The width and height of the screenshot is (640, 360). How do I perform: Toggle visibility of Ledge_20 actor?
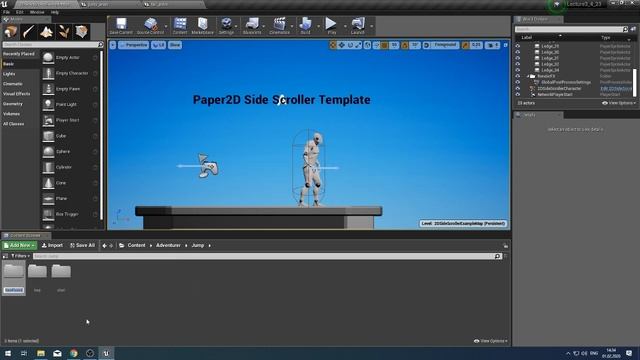coord(518,52)
